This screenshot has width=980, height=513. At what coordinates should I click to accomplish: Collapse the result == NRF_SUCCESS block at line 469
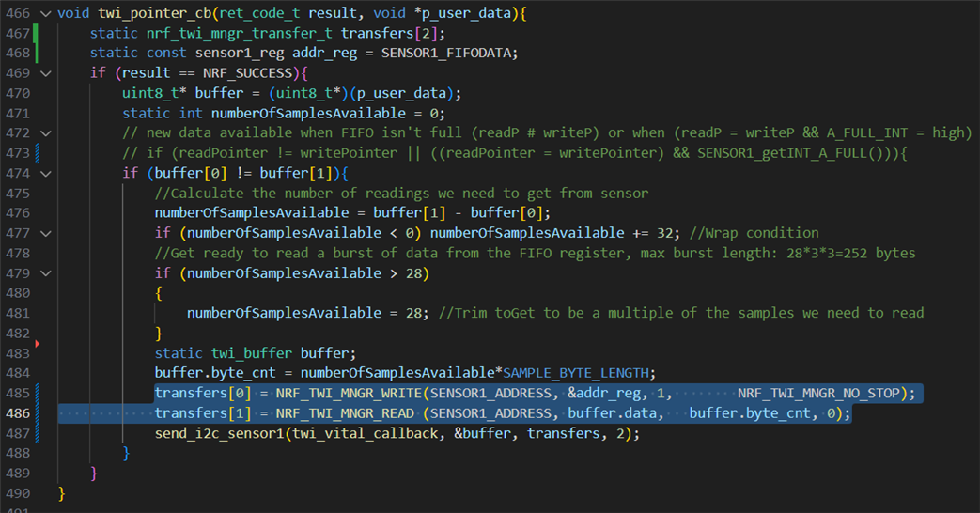46,73
